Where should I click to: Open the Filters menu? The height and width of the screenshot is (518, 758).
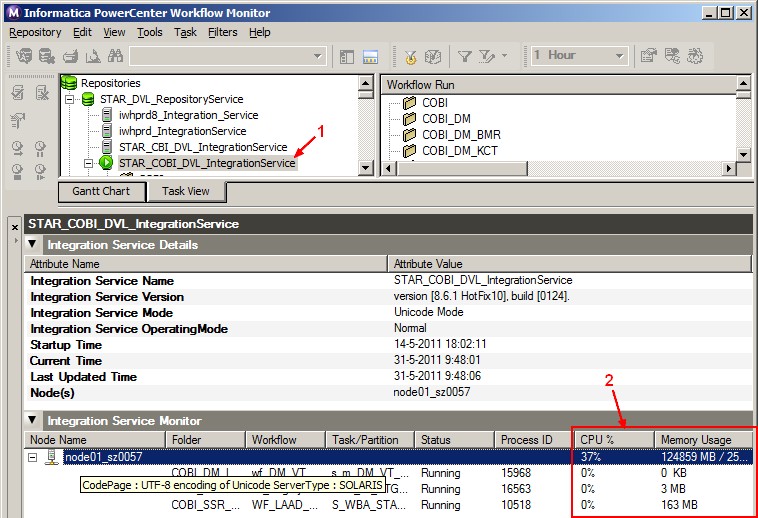click(x=222, y=32)
